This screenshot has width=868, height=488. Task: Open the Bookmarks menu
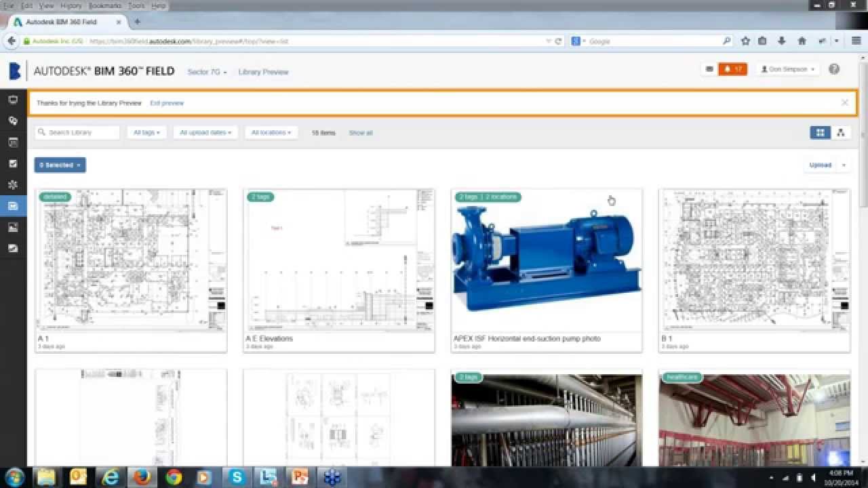coord(105,5)
